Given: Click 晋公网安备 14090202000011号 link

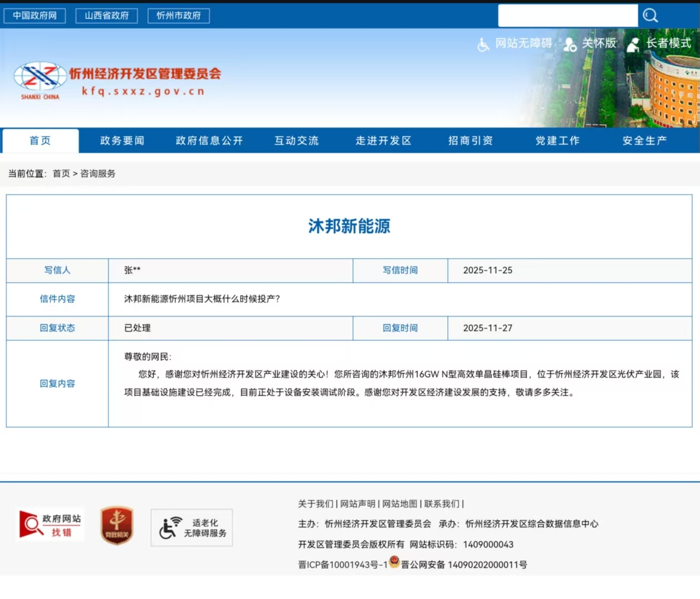Looking at the screenshot, I should [464, 565].
